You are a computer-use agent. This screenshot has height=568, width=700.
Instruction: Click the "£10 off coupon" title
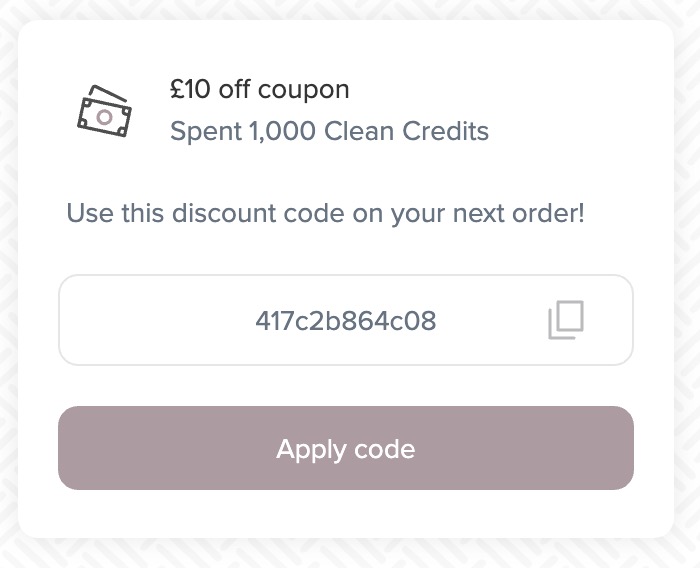259,90
